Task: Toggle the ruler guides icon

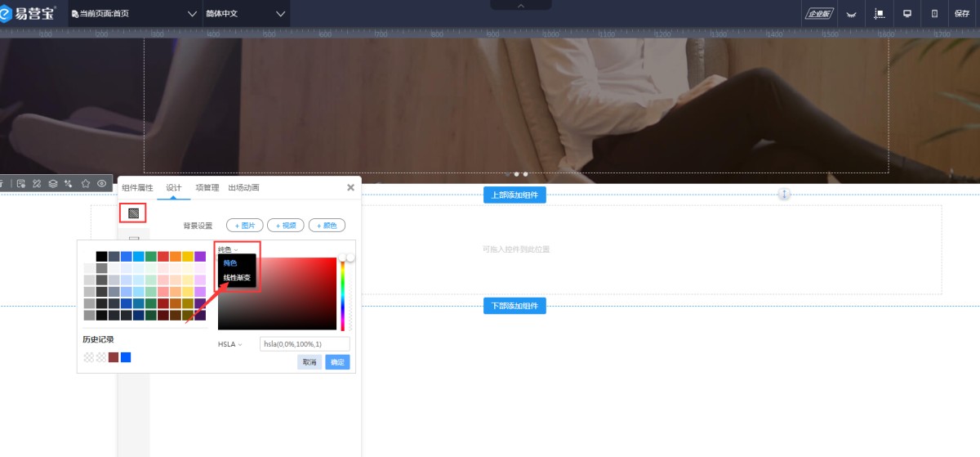Action: [880, 14]
